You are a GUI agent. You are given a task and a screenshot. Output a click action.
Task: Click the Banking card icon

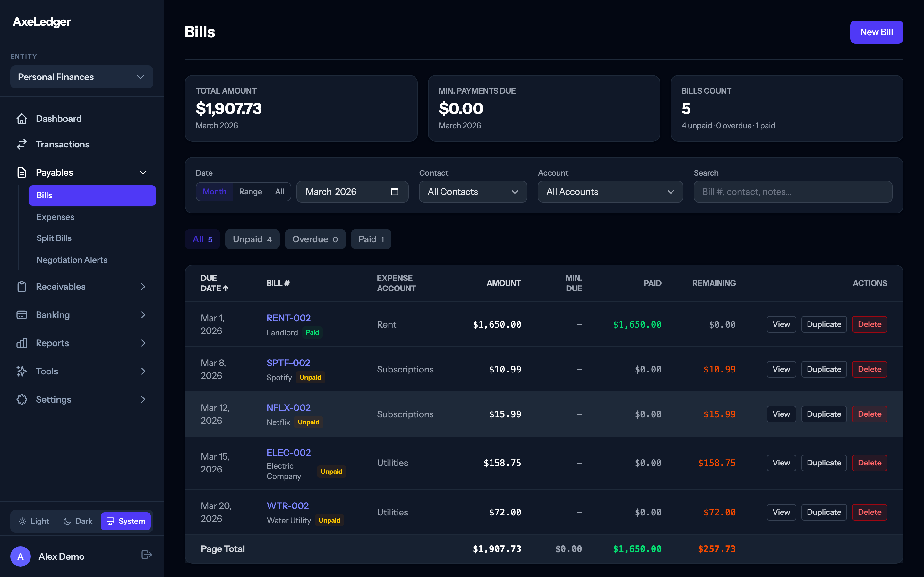pos(22,314)
